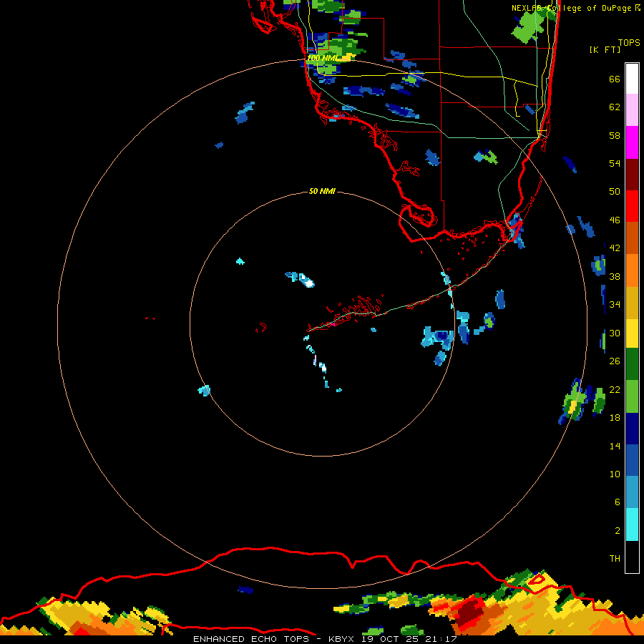Click the 62 scale value
This screenshot has height=644, width=644.
[x=615, y=107]
